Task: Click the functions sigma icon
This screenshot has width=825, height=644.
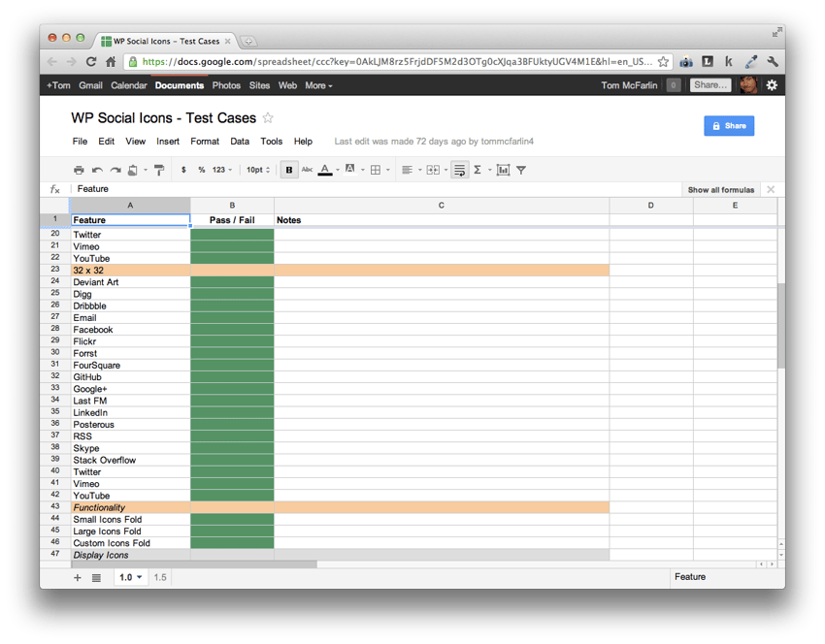Action: (478, 170)
